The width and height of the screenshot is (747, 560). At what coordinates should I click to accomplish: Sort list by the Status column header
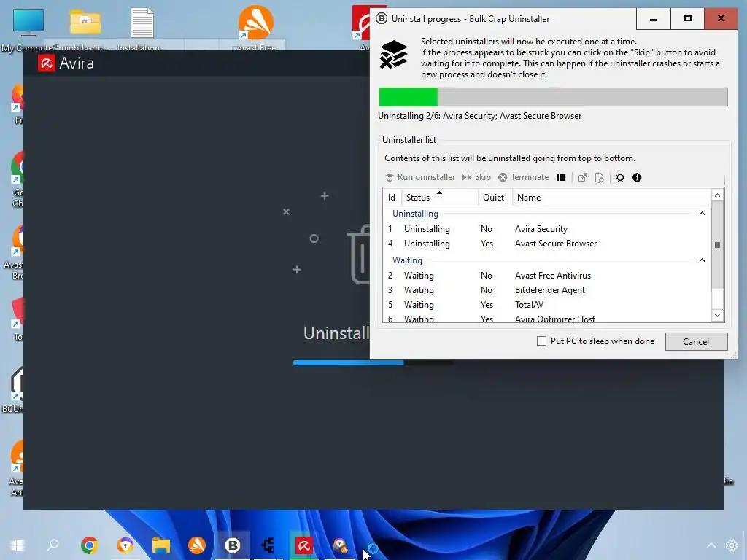click(440, 197)
